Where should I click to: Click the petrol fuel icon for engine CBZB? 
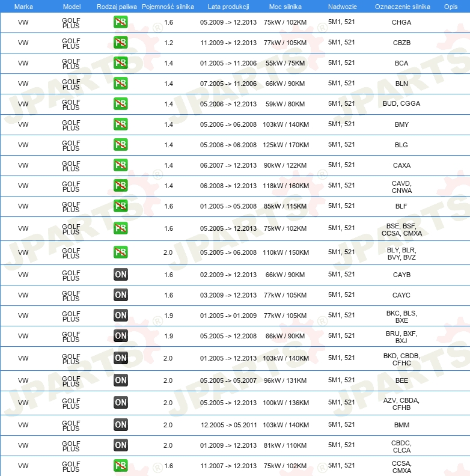coord(121,43)
